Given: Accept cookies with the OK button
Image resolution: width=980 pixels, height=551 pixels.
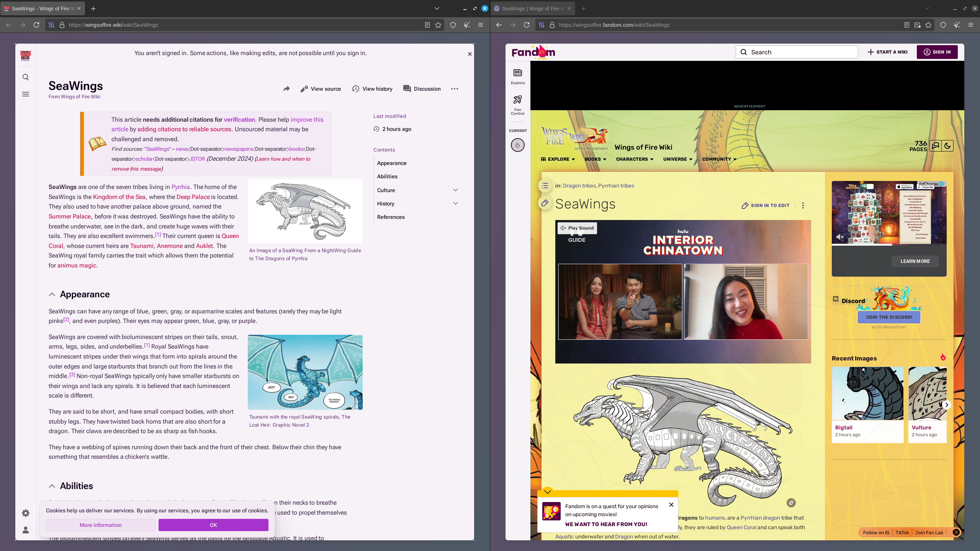Looking at the screenshot, I should (x=213, y=525).
